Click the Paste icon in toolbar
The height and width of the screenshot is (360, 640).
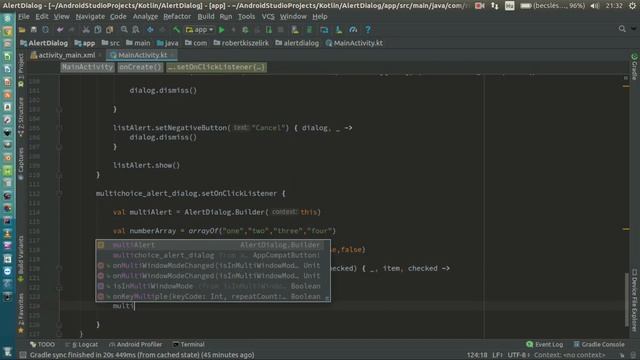click(109, 30)
